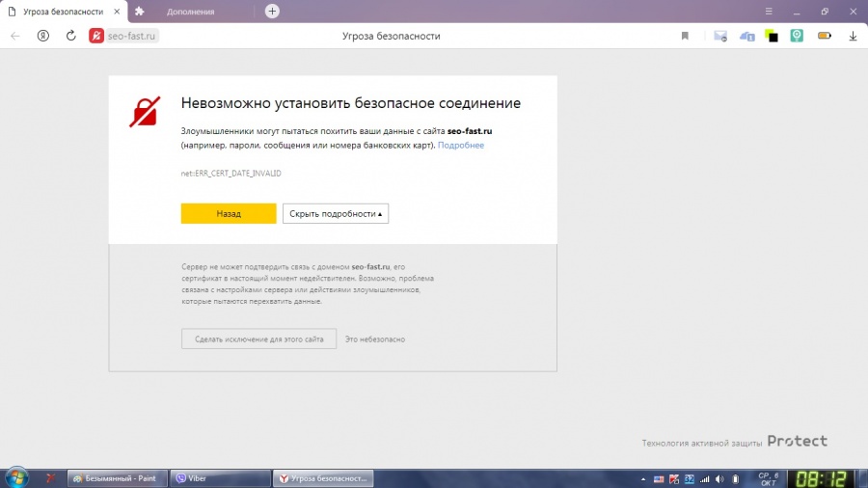Switch to the Дополнения tab

click(x=190, y=11)
